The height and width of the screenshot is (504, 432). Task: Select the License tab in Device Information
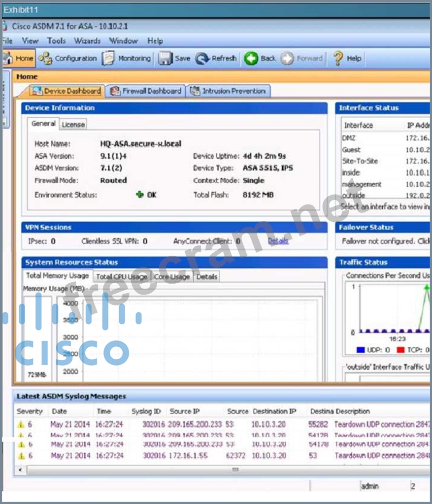[73, 125]
